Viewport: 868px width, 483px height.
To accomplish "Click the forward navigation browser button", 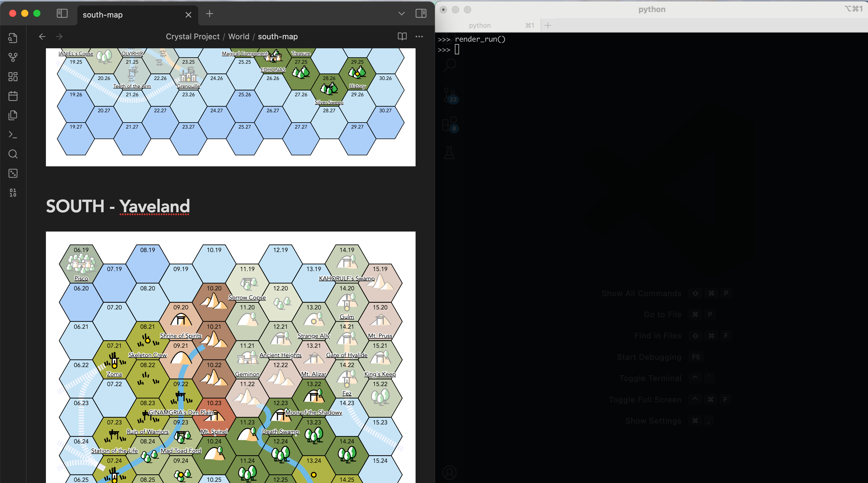I will [59, 36].
